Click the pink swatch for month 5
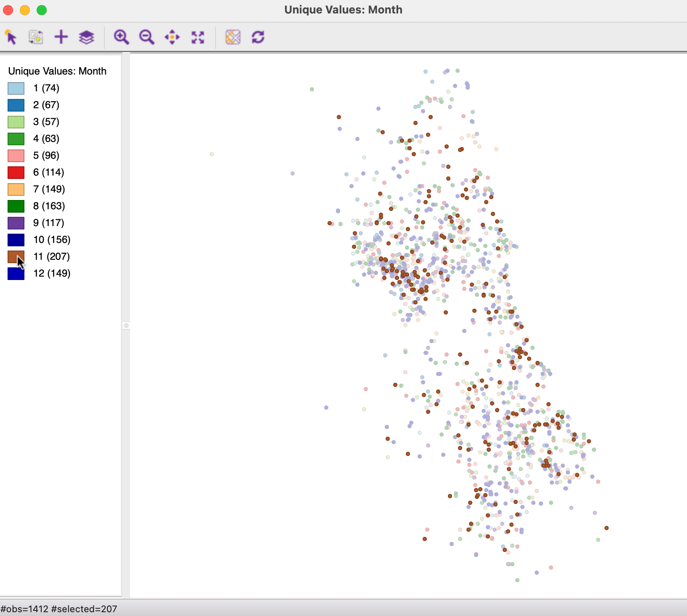This screenshot has height=616, width=687. pos(16,155)
